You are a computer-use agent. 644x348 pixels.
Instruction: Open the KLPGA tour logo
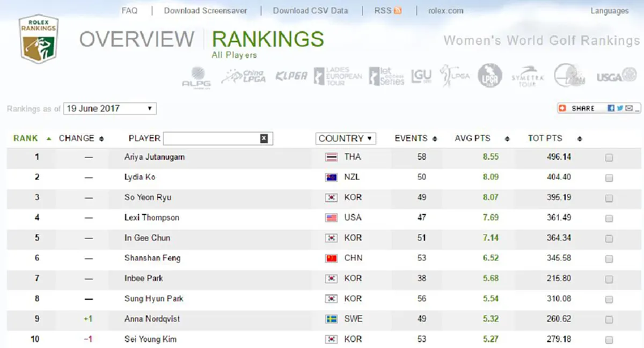[291, 76]
